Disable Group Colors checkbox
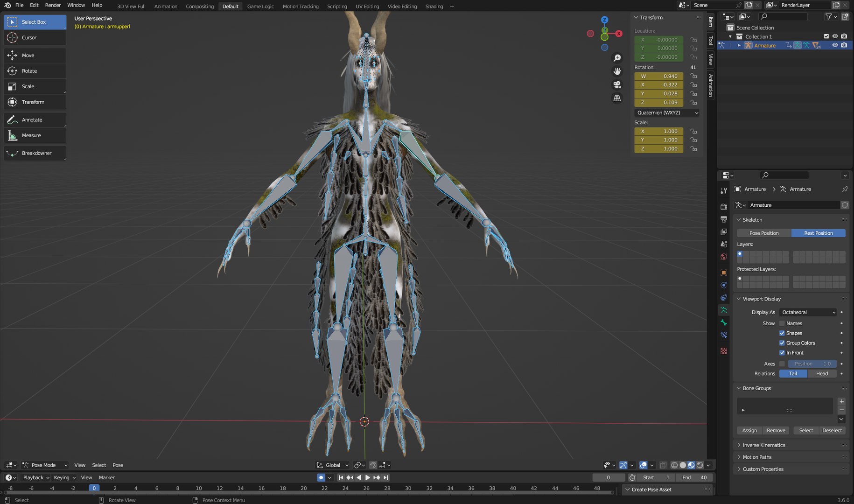The image size is (854, 504). click(782, 343)
